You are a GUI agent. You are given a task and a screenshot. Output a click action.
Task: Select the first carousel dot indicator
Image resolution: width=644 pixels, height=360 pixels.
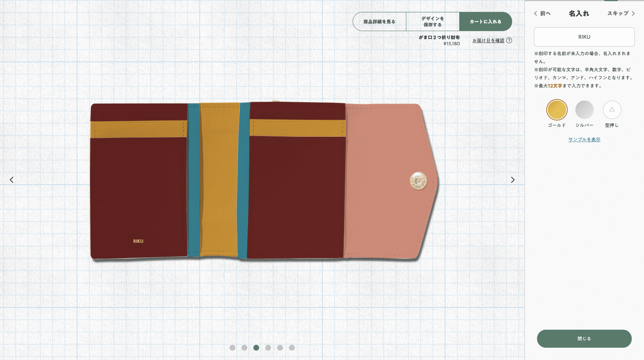pyautogui.click(x=232, y=348)
